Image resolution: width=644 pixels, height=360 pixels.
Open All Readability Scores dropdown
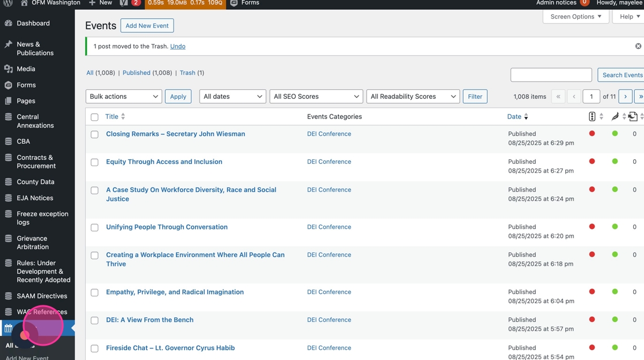tap(413, 96)
